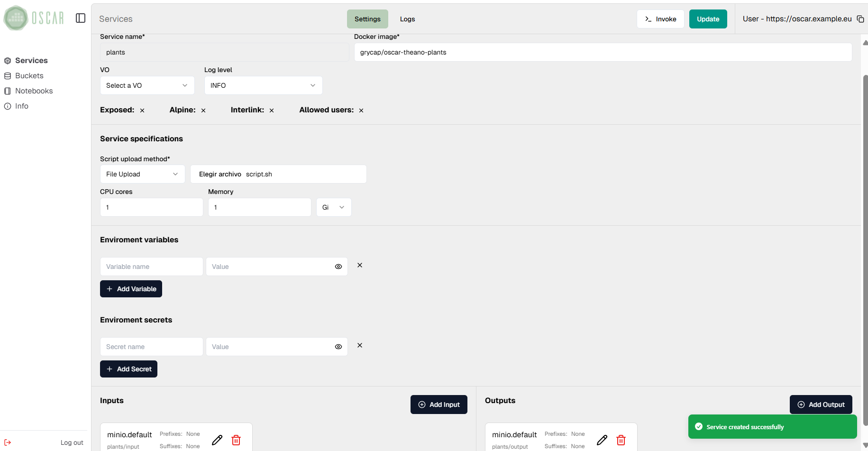The image size is (868, 451).
Task: Toggle the Alpine option
Action: tap(203, 110)
